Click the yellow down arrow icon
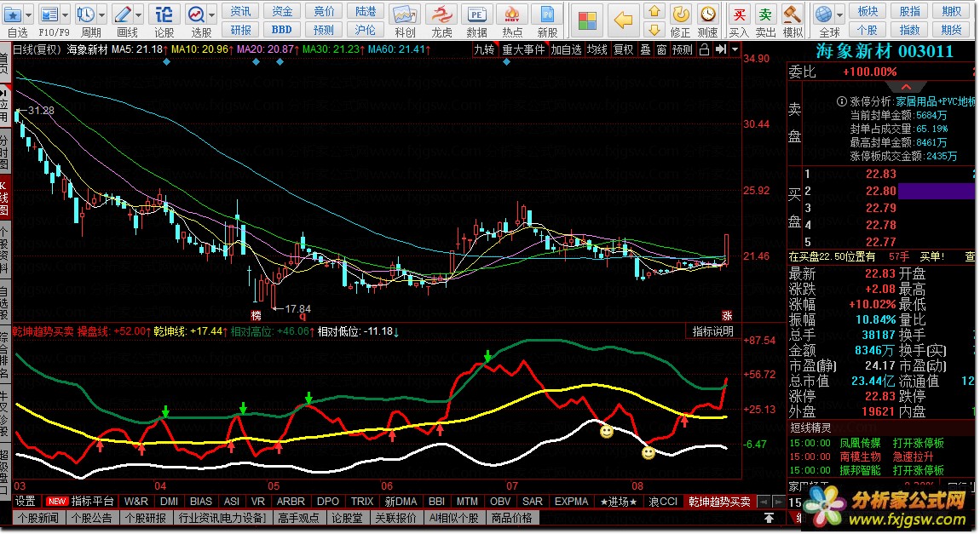Image resolution: width=980 pixels, height=534 pixels. pos(654,29)
